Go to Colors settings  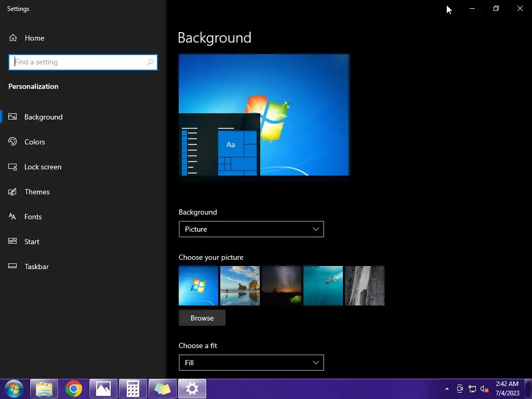pos(35,142)
